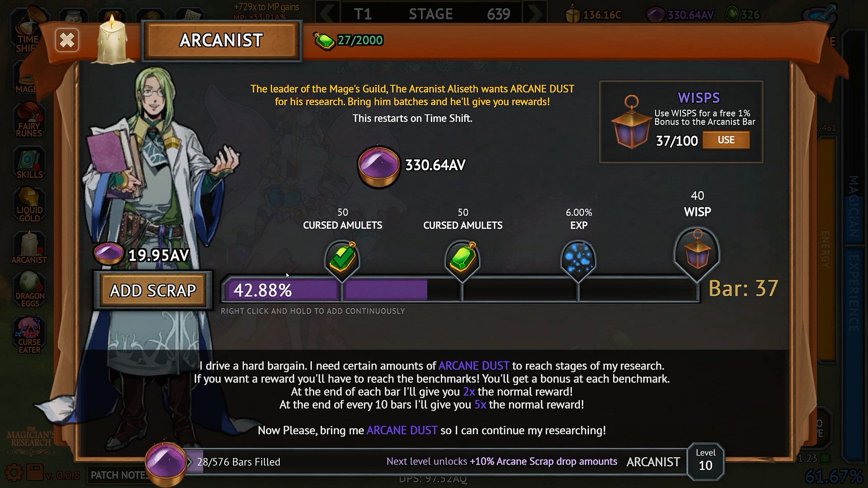Open the Dragon Eggs sidebar menu
868x488 pixels.
[x=29, y=290]
